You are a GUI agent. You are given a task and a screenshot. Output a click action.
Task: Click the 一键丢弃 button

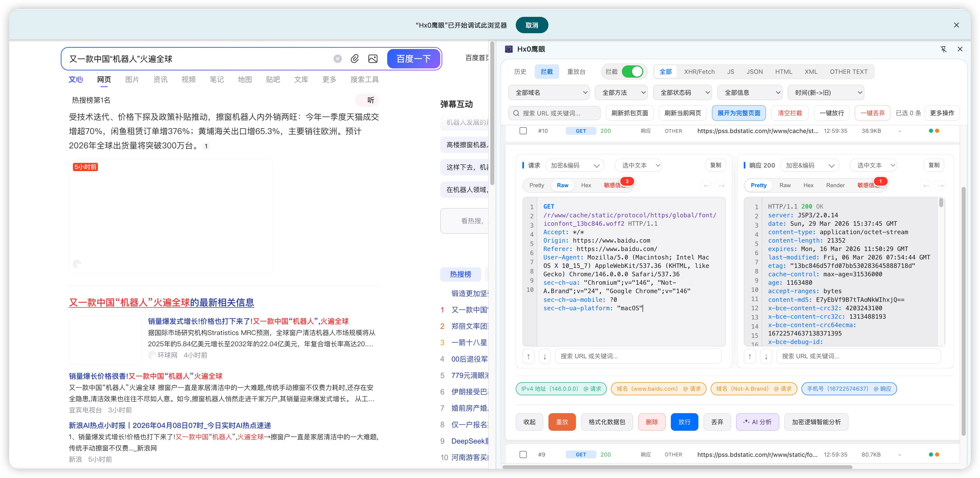(x=872, y=113)
